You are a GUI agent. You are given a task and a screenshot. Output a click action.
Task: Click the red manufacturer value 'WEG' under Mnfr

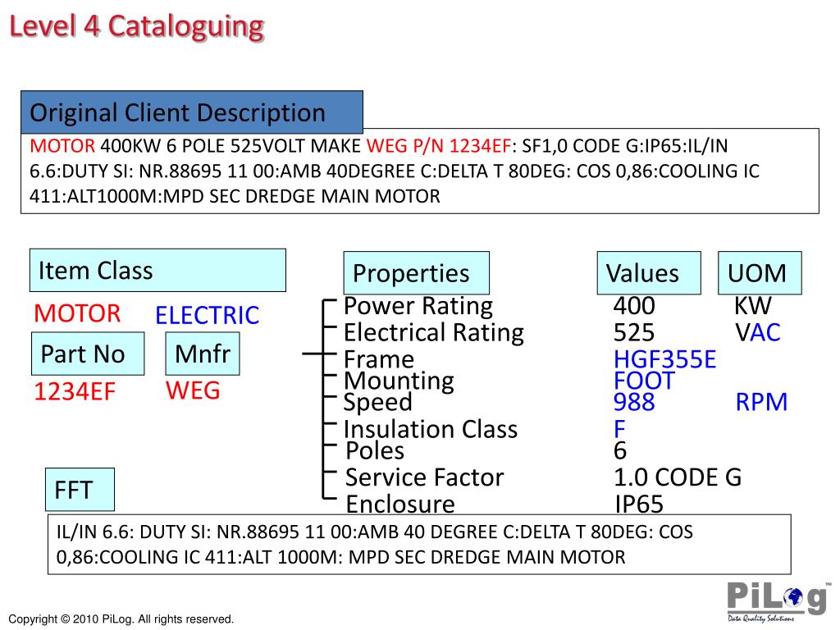[193, 390]
